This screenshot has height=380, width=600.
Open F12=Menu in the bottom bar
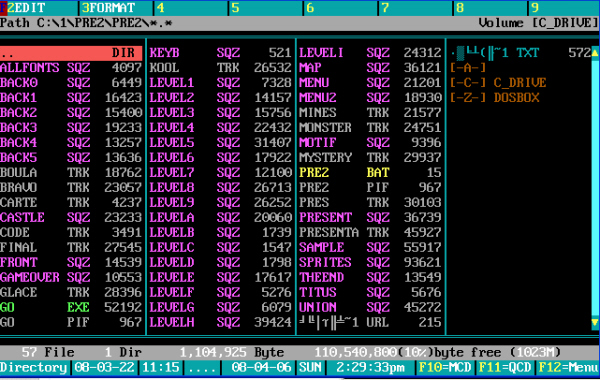pos(568,368)
